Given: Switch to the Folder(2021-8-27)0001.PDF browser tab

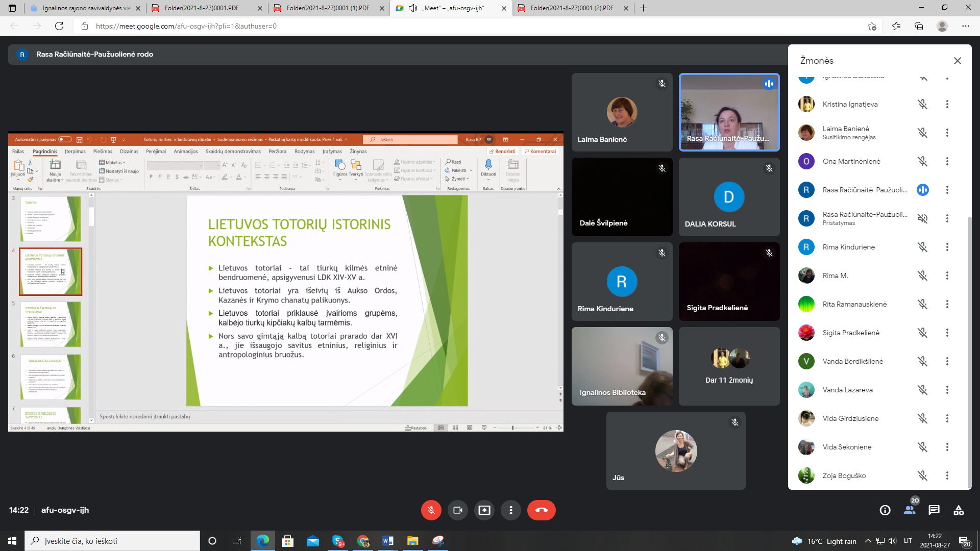Looking at the screenshot, I should tap(202, 8).
